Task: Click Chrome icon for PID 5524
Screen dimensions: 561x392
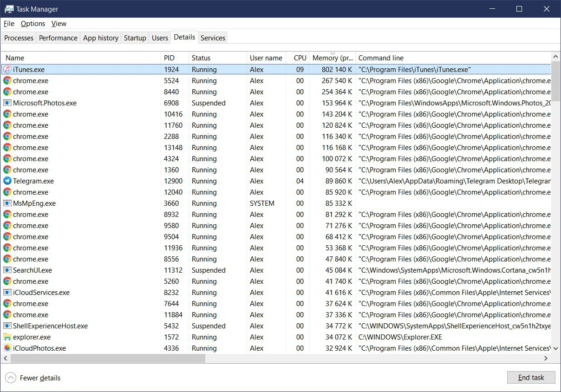Action: coord(7,80)
